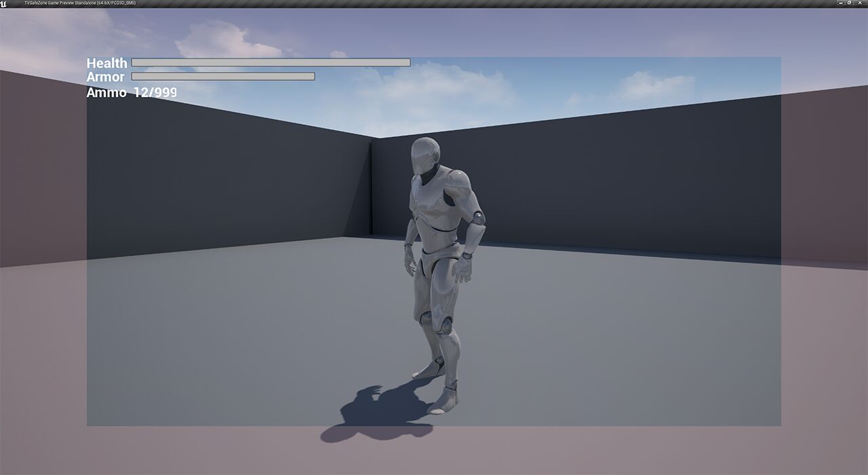Image resolution: width=868 pixels, height=475 pixels.
Task: Restore down the game preview window
Action: click(x=849, y=3)
